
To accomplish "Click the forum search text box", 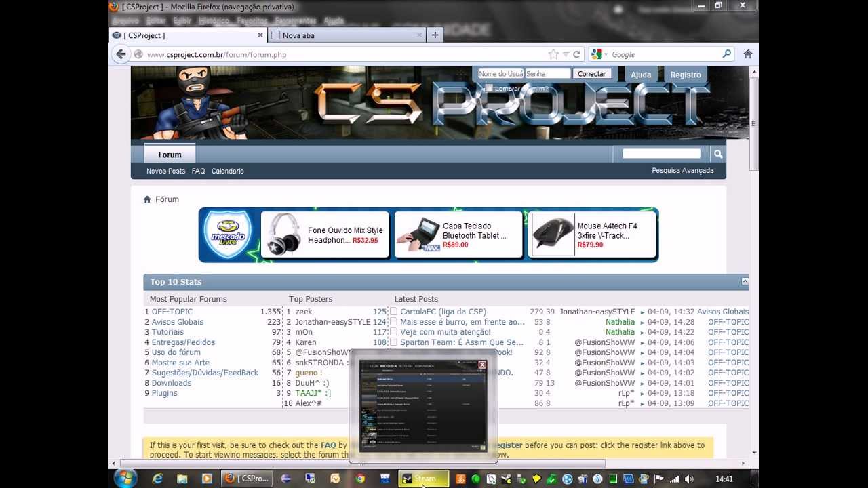I will 661,154.
